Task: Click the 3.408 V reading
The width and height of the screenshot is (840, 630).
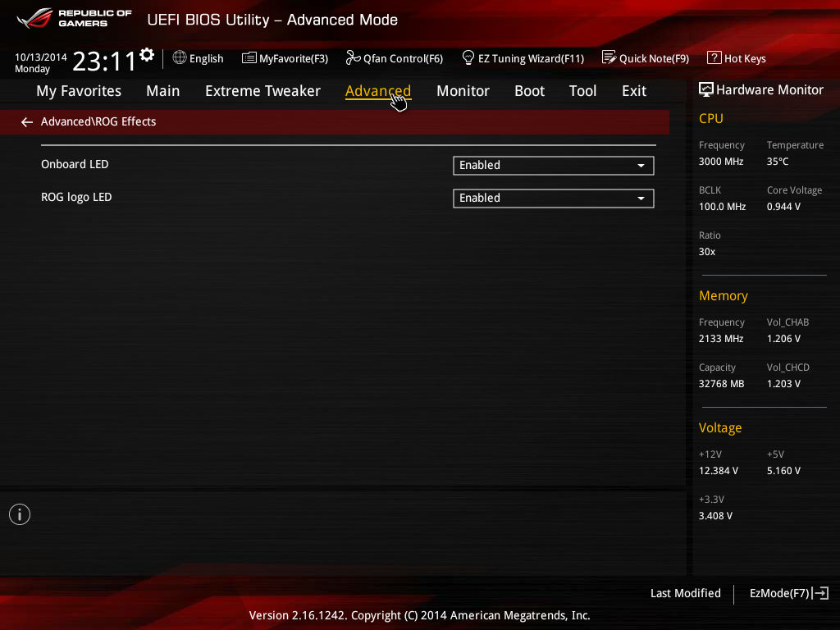Action: click(715, 515)
